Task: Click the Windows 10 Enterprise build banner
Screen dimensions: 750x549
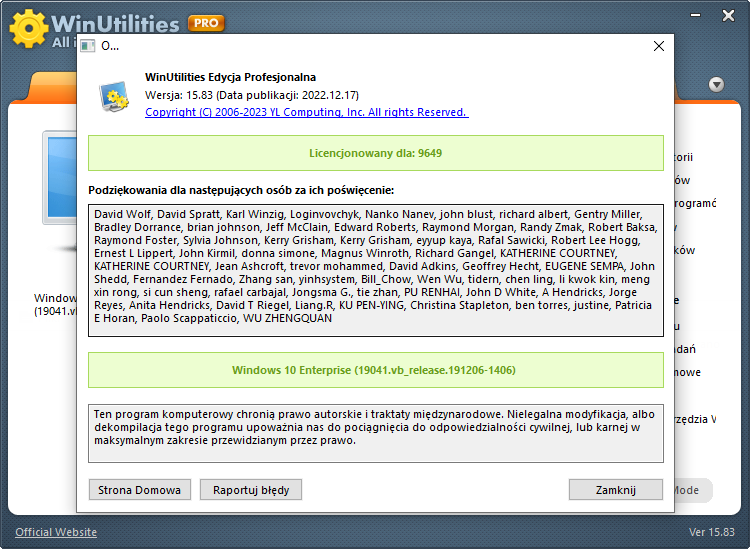Action: (x=375, y=370)
